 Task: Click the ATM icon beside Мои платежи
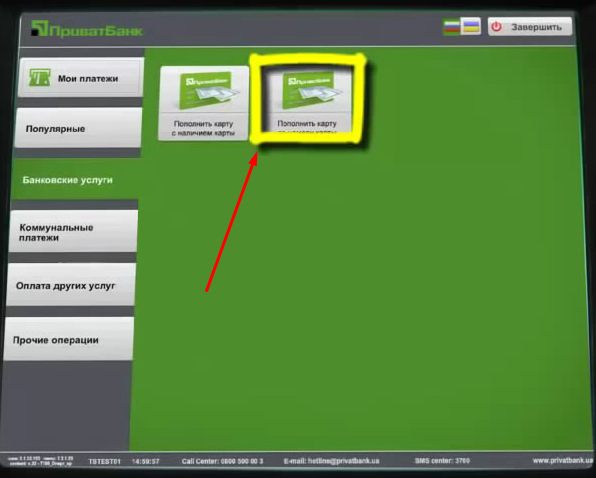[40, 78]
